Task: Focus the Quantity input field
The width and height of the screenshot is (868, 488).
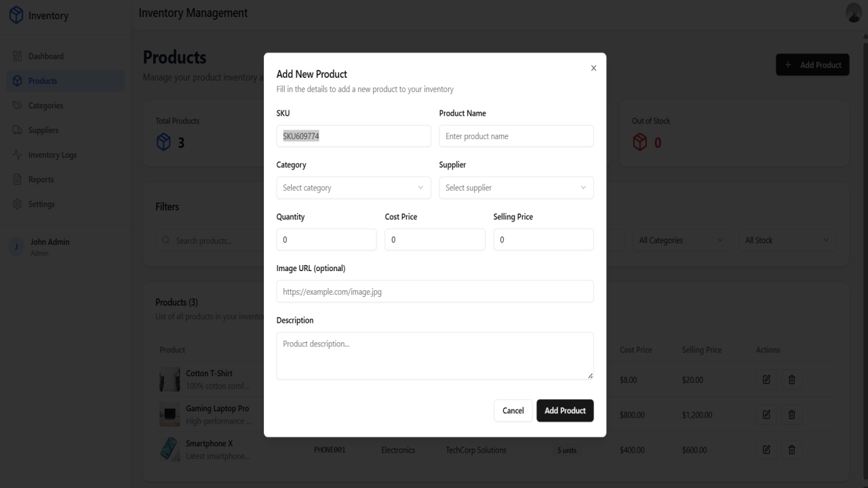Action: pos(326,240)
